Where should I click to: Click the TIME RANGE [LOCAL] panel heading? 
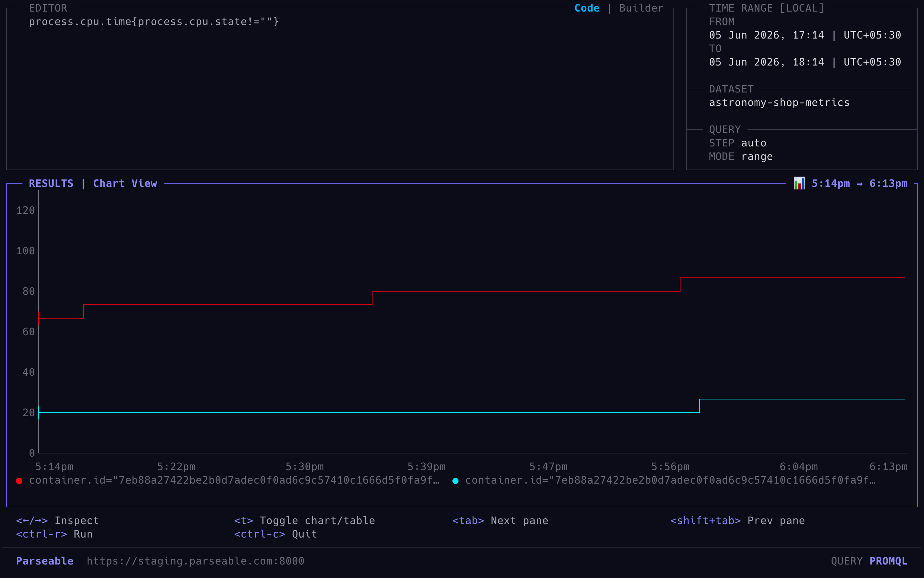click(x=767, y=8)
